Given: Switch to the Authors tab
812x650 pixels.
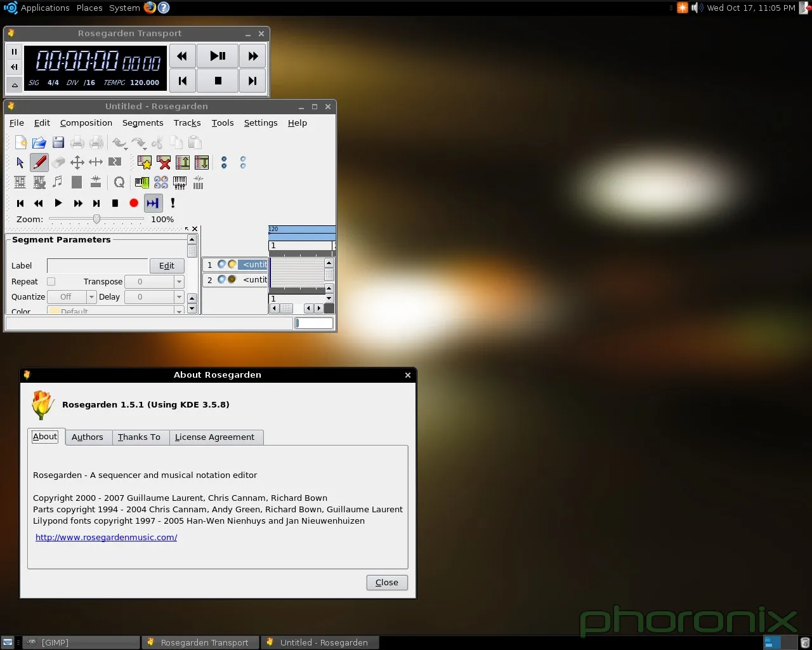Looking at the screenshot, I should (88, 437).
